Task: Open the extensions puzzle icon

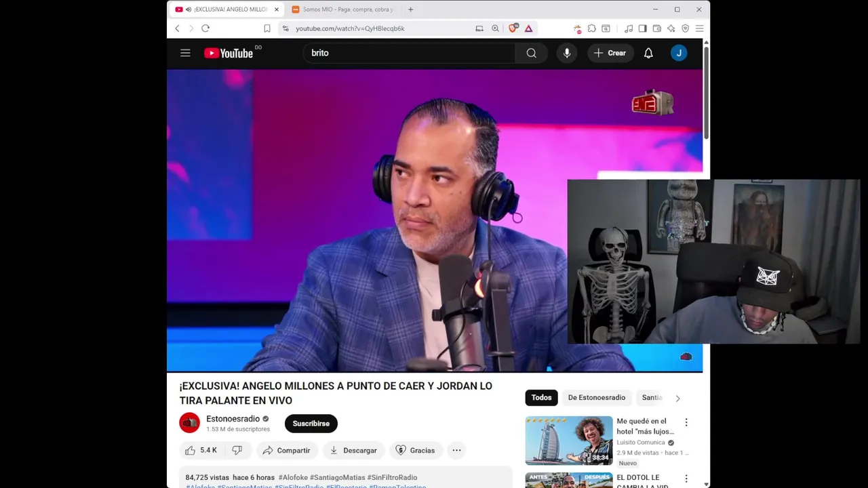Action: pyautogui.click(x=591, y=28)
